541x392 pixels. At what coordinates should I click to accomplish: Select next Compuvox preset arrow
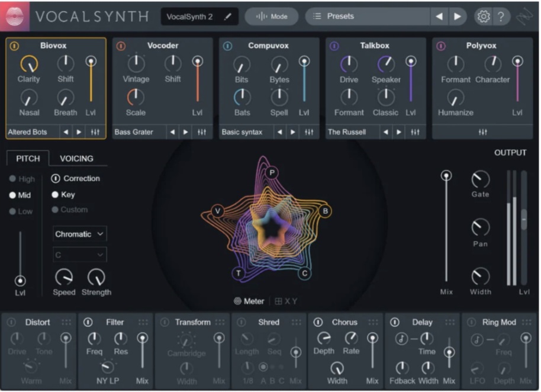(x=292, y=132)
